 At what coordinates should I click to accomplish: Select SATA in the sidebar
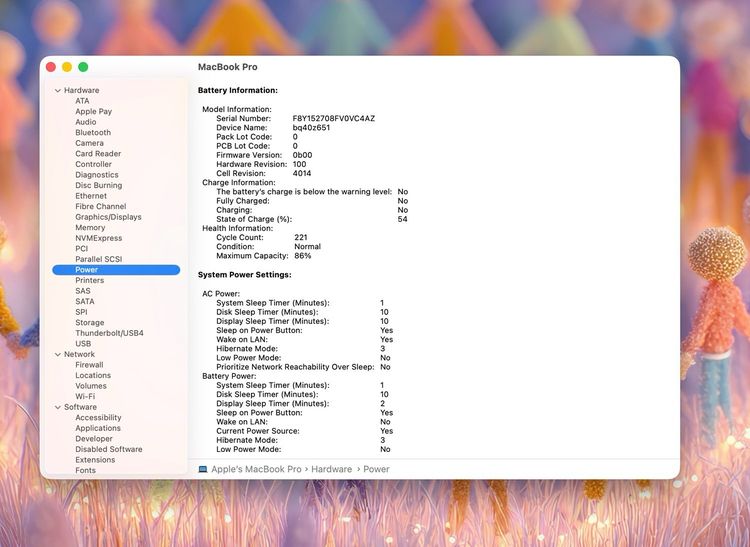[85, 301]
